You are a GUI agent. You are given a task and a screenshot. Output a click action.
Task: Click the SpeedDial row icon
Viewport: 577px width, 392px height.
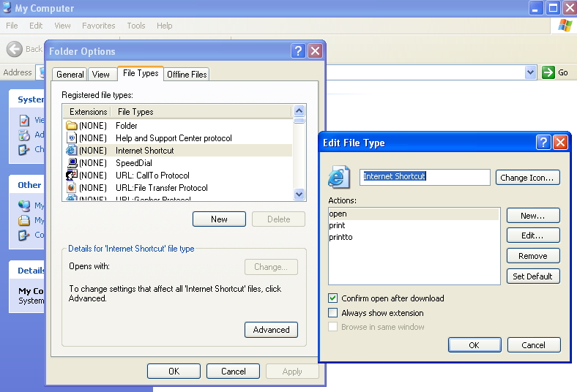pyautogui.click(x=72, y=163)
